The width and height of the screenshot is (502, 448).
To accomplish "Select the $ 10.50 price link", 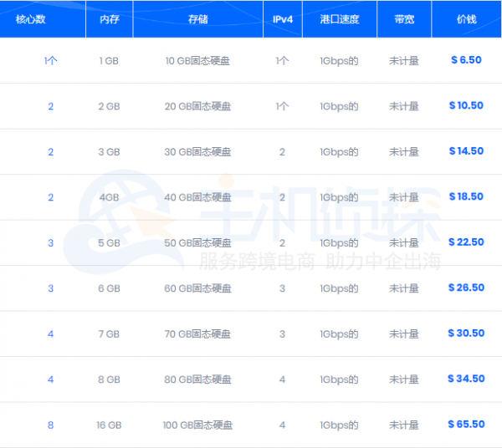I will (466, 106).
